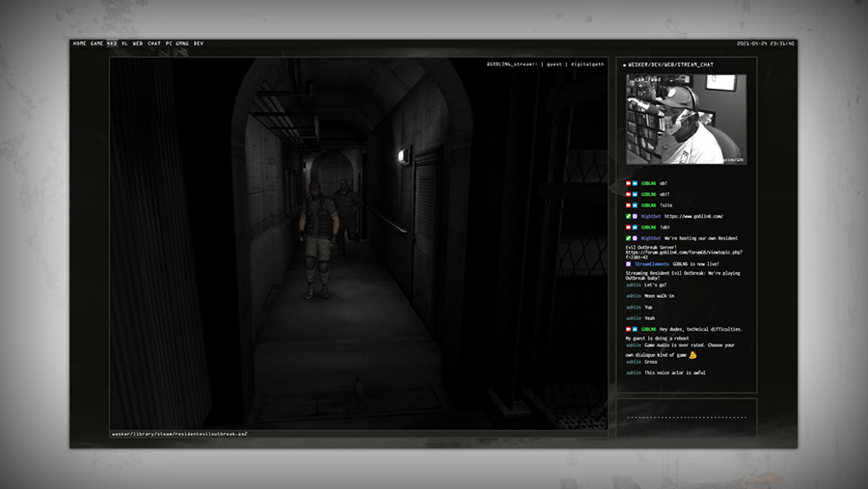The height and width of the screenshot is (489, 868).
Task: Click the ashlin username beside 'Gross'
Action: tap(634, 363)
